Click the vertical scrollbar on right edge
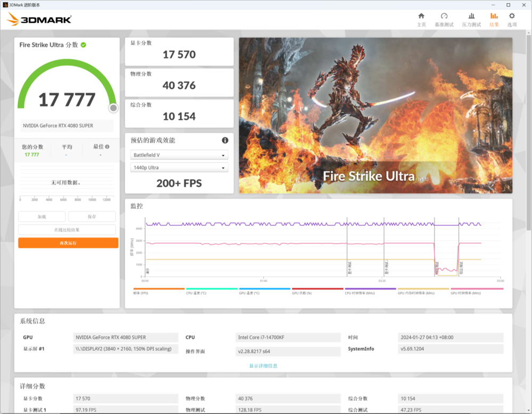The image size is (532, 414). point(528,133)
